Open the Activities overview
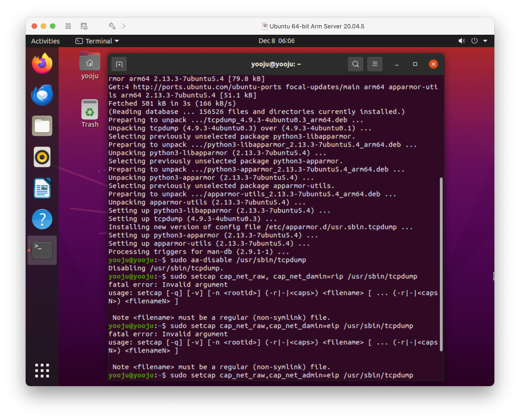 [x=45, y=41]
